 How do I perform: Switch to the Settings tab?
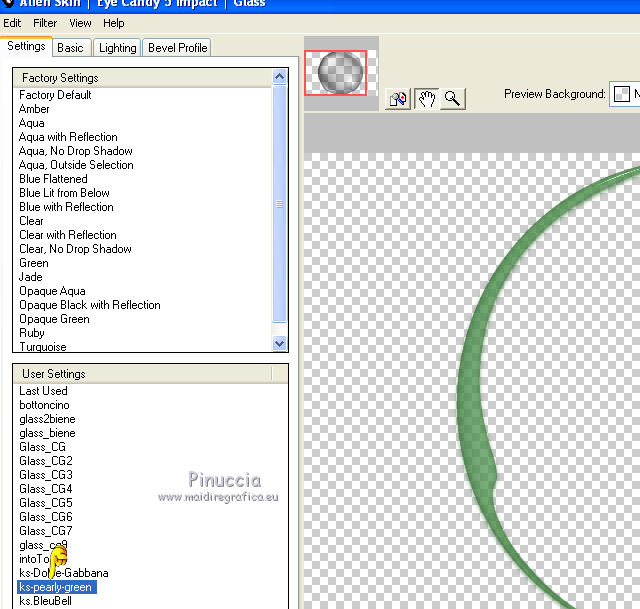coord(26,46)
